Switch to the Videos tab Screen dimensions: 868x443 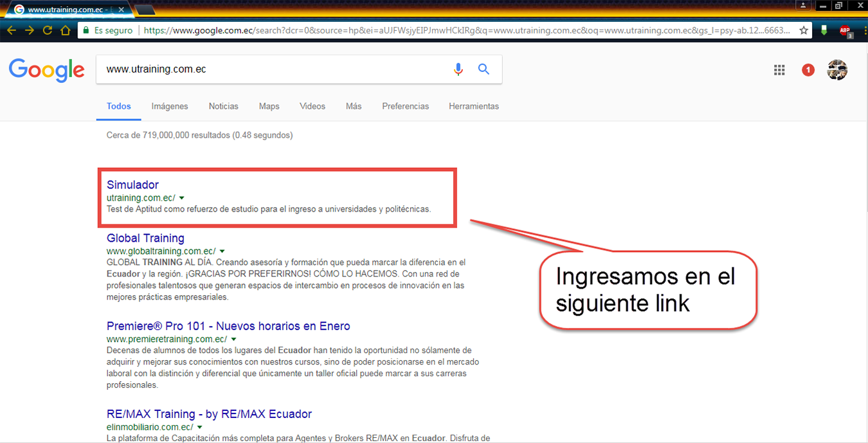pyautogui.click(x=312, y=106)
